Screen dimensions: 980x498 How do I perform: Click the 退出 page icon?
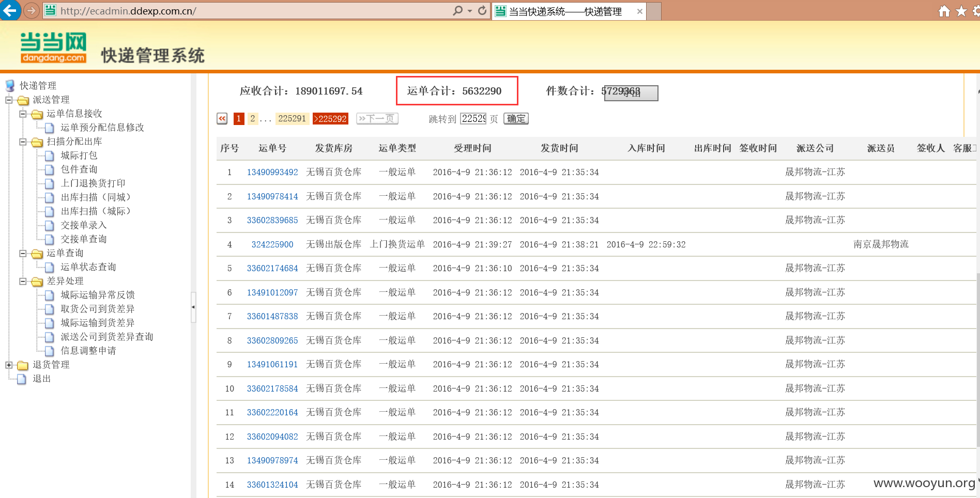22,379
